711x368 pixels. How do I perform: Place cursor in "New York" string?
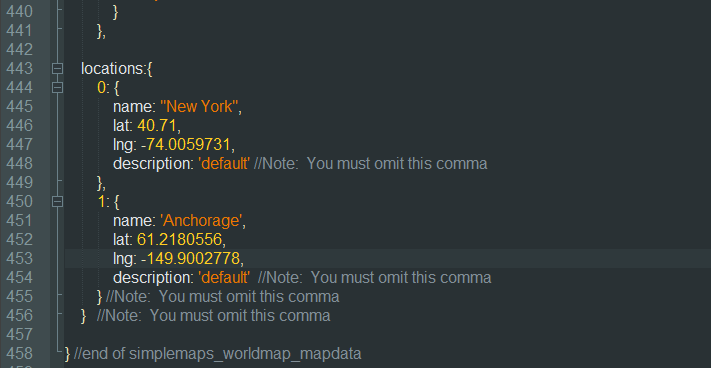pos(199,107)
